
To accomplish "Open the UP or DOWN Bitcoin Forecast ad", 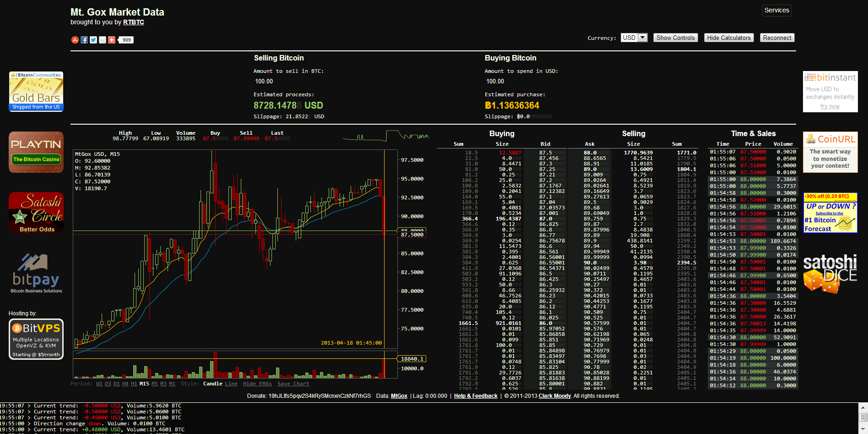I will (x=830, y=213).
